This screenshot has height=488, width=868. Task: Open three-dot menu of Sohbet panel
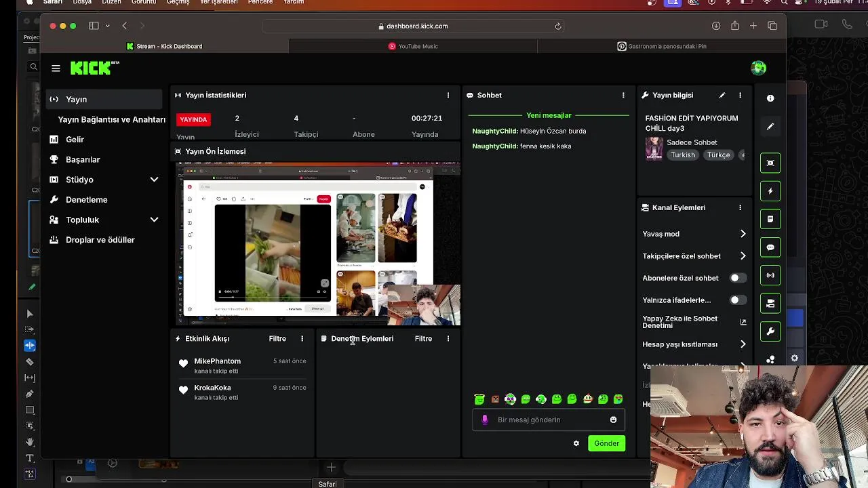click(623, 96)
